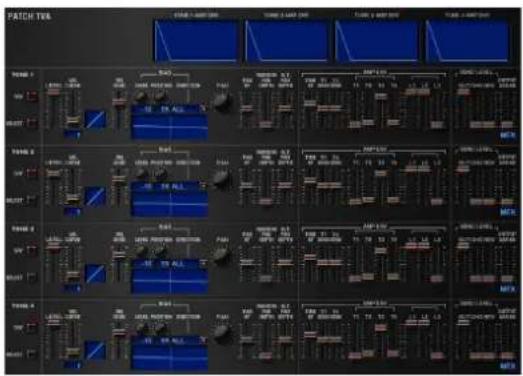Click the Tone 1 velocity curve graphic
The width and height of the screenshot is (523, 376).
pos(95,119)
